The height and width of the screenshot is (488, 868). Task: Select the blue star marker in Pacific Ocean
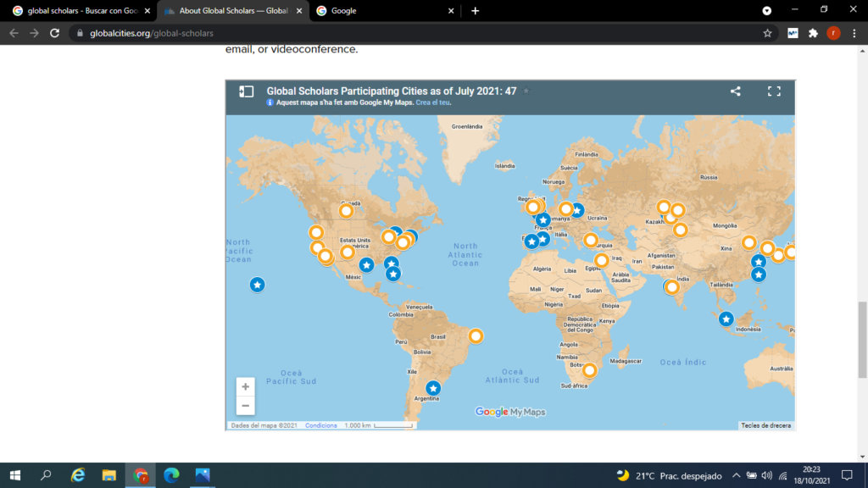pos(257,285)
